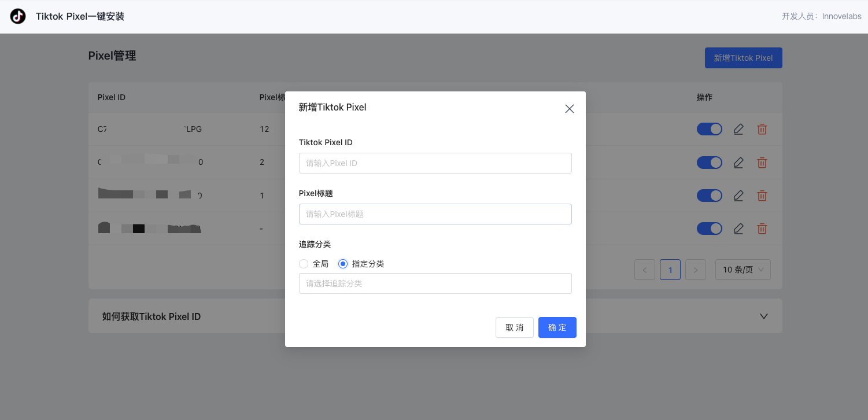The height and width of the screenshot is (420, 868).
Task: Click the pixel title cell 12
Action: 264,129
